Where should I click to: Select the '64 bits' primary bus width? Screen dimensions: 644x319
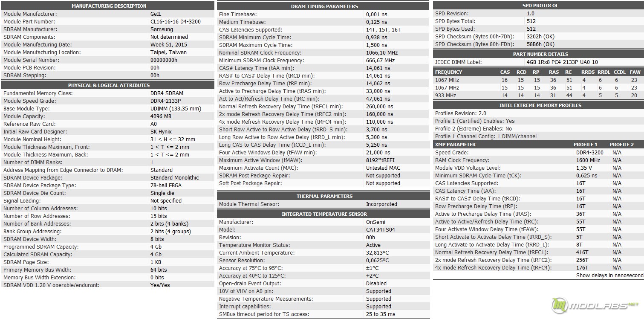tap(159, 270)
